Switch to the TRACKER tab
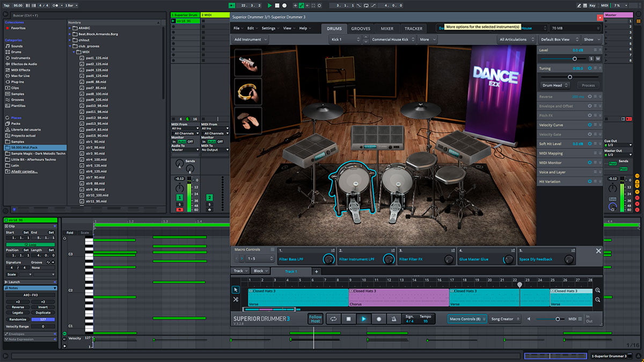This screenshot has width=644, height=362. (413, 28)
